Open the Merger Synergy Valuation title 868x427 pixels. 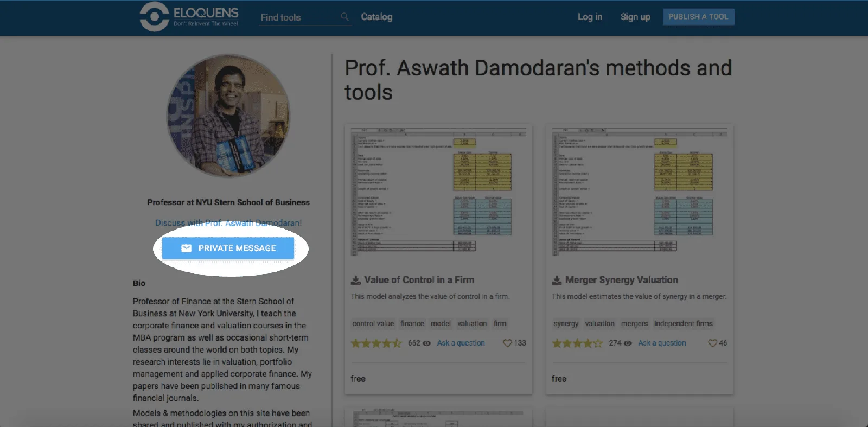tap(622, 280)
